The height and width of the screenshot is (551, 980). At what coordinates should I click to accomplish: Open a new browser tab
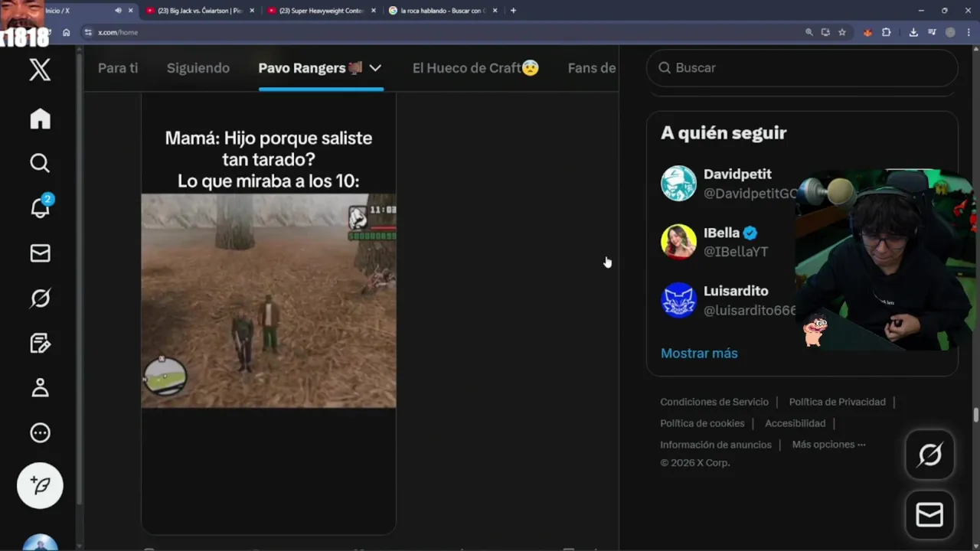pyautogui.click(x=513, y=11)
